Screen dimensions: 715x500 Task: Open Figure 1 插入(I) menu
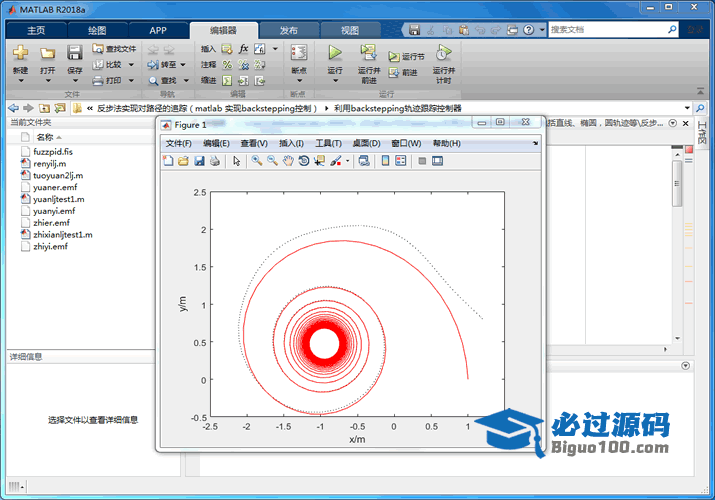(291, 144)
